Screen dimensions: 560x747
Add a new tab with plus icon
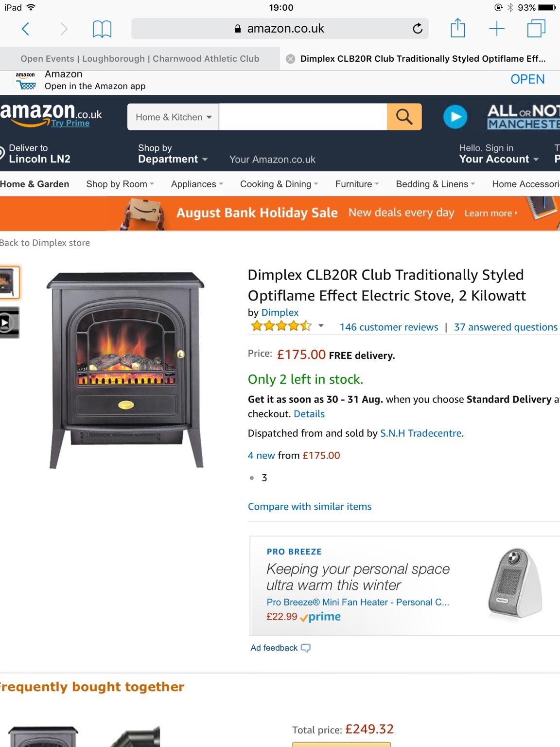click(496, 29)
